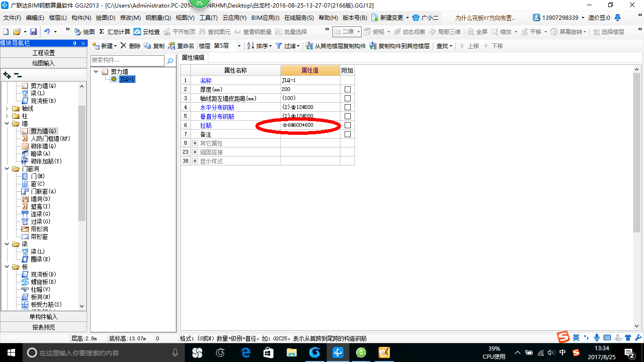Click the save disk icon in toolbar
Viewport: 644px width, 362px height.
33,32
